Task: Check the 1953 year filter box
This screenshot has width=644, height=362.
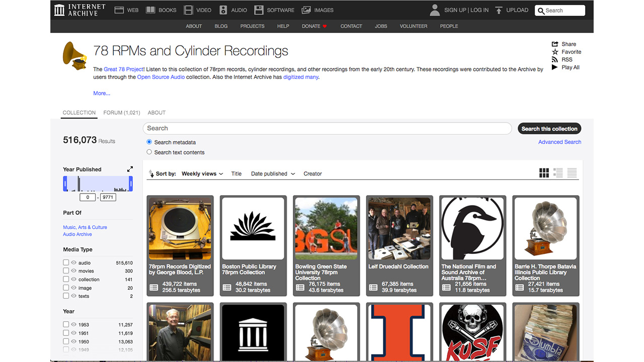Action: [66, 324]
